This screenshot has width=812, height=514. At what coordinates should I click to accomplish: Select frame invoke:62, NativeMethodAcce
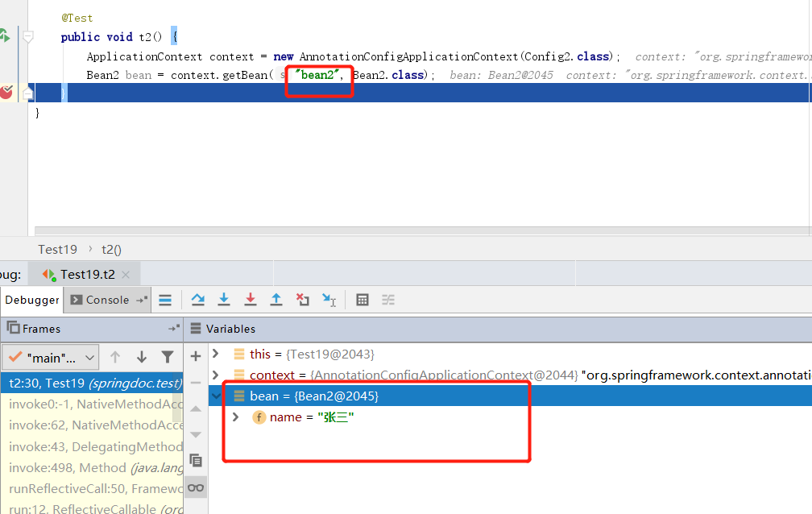[x=92, y=425]
